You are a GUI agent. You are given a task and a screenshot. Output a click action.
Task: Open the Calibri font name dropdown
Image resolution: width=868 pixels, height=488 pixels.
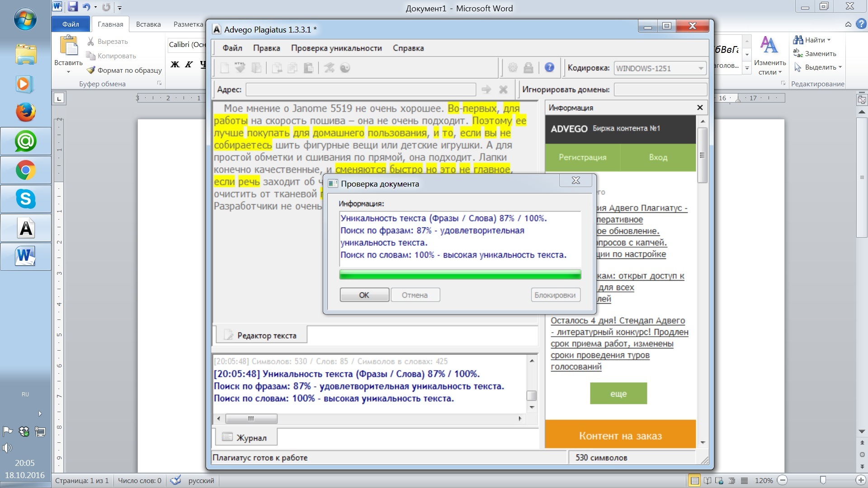coord(187,44)
